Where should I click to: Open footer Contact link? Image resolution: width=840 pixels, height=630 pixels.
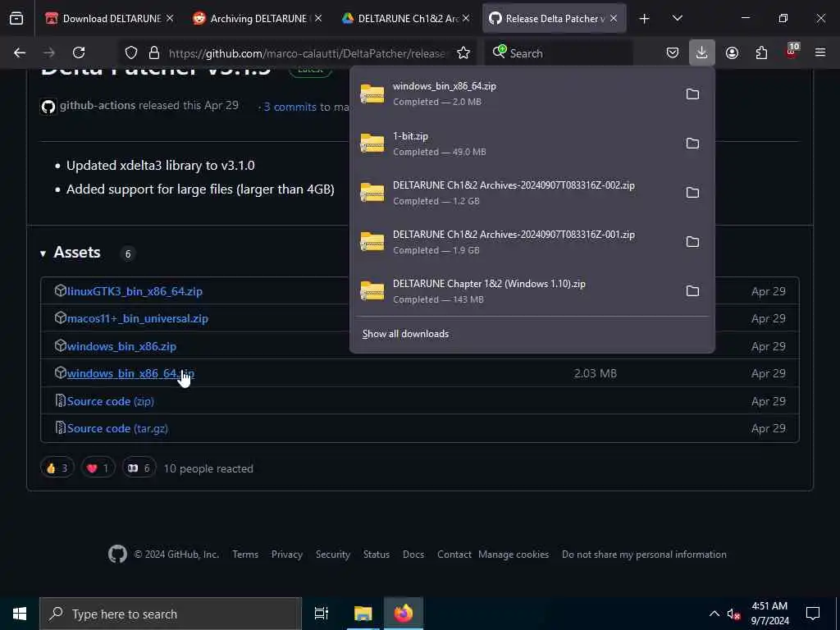pyautogui.click(x=454, y=555)
